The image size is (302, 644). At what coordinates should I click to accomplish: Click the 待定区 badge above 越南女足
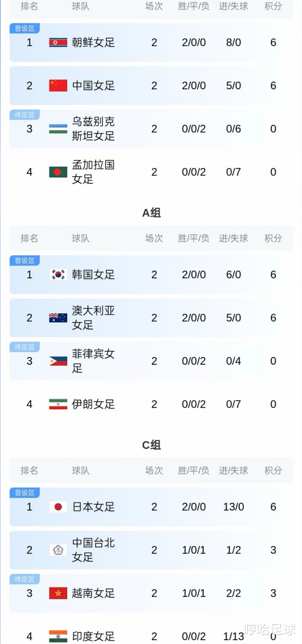(25, 579)
